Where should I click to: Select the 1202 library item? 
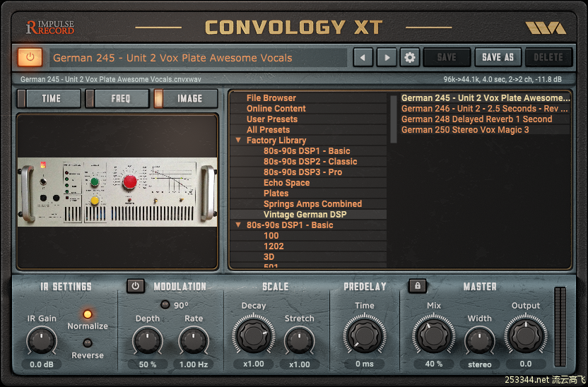(274, 246)
